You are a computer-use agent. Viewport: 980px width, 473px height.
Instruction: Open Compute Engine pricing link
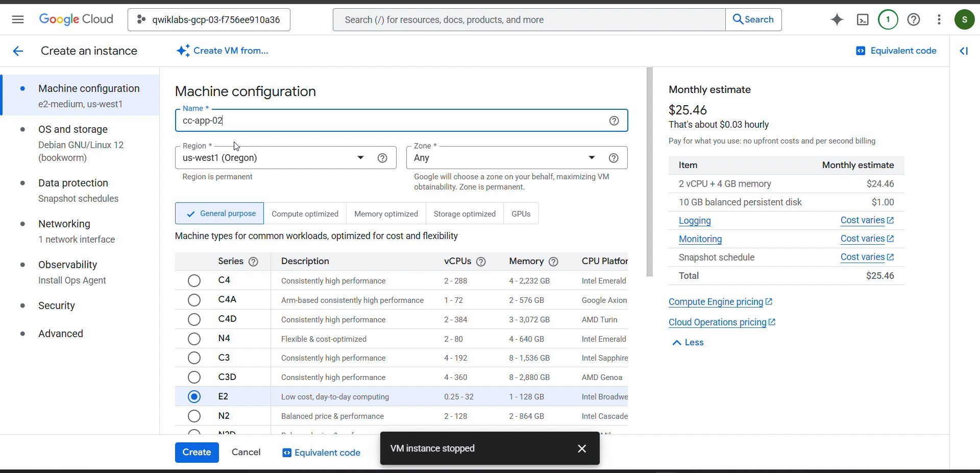(x=721, y=302)
